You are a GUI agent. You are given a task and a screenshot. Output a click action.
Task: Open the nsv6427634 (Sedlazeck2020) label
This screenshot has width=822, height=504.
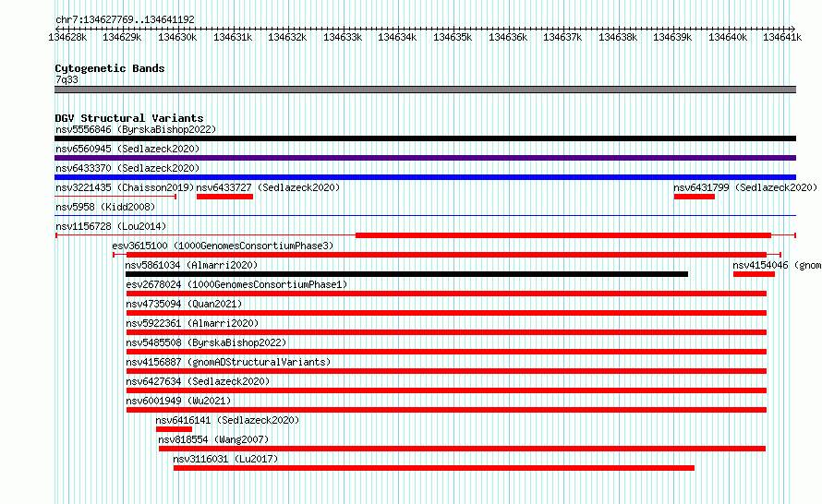point(198,381)
